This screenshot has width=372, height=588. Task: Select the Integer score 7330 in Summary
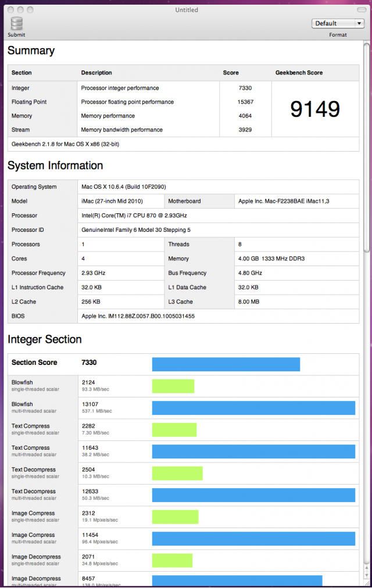(x=245, y=88)
